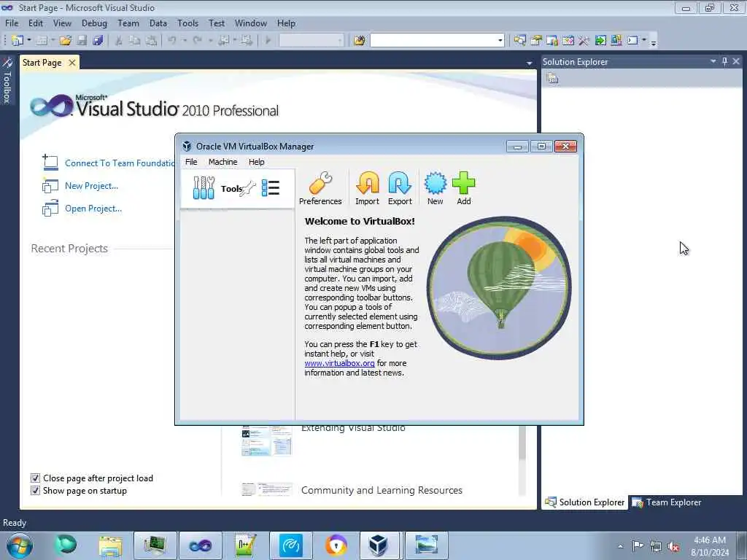This screenshot has height=560, width=747.
Task: Toggle Show page on startup checkbox
Action: point(35,491)
